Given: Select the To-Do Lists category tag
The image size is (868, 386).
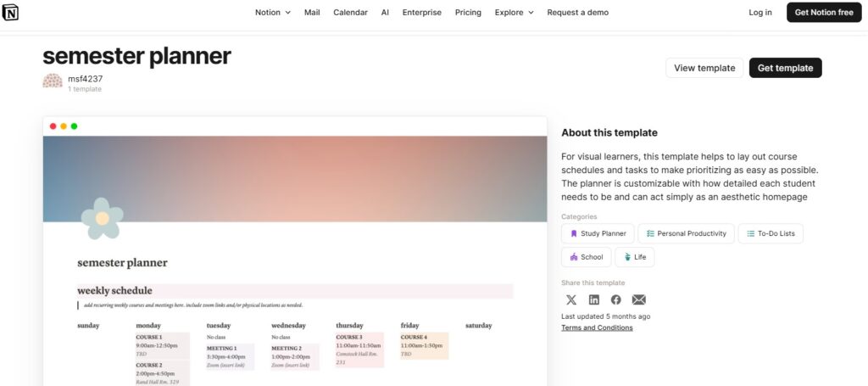Looking at the screenshot, I should click(x=771, y=233).
